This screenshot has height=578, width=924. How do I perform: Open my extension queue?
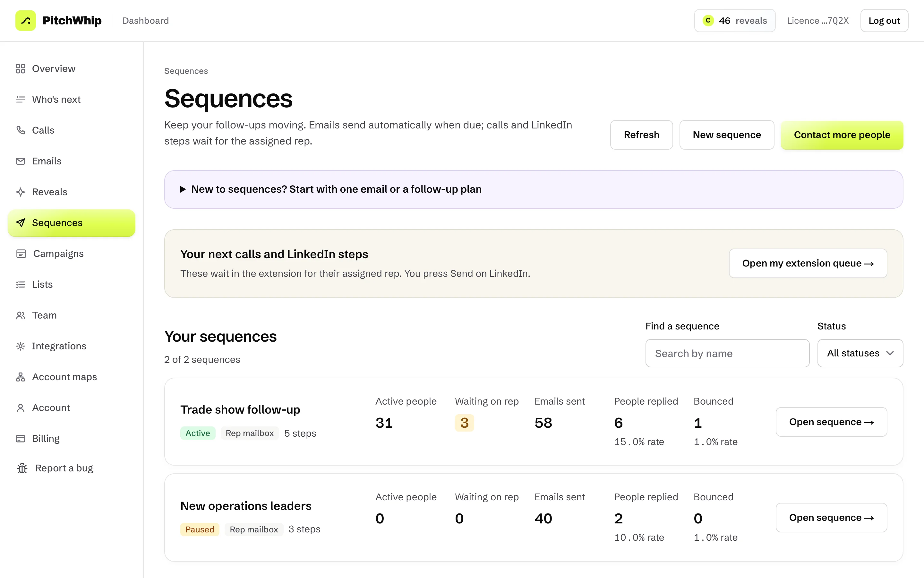(808, 263)
